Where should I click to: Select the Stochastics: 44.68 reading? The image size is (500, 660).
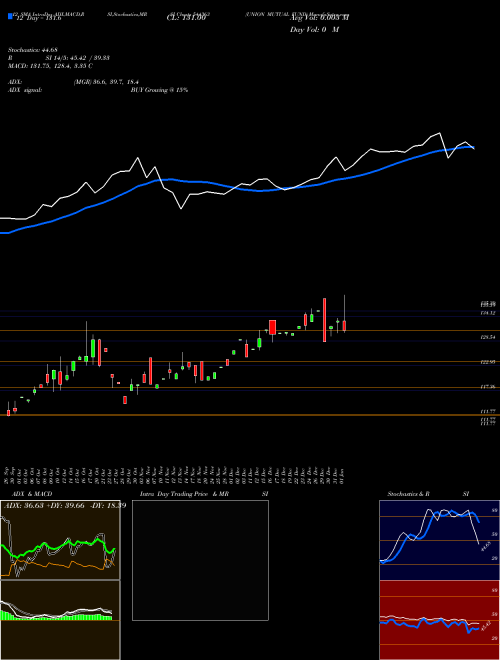point(32,50)
